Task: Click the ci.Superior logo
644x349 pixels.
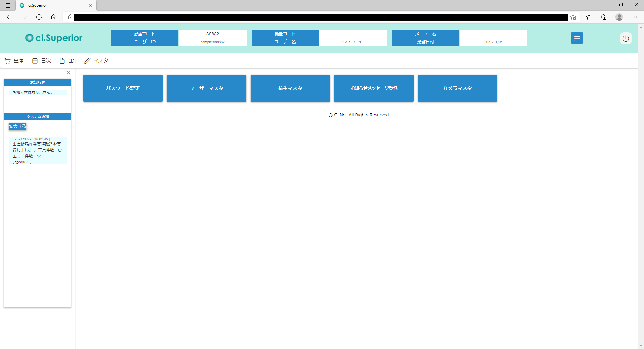Action: [54, 38]
